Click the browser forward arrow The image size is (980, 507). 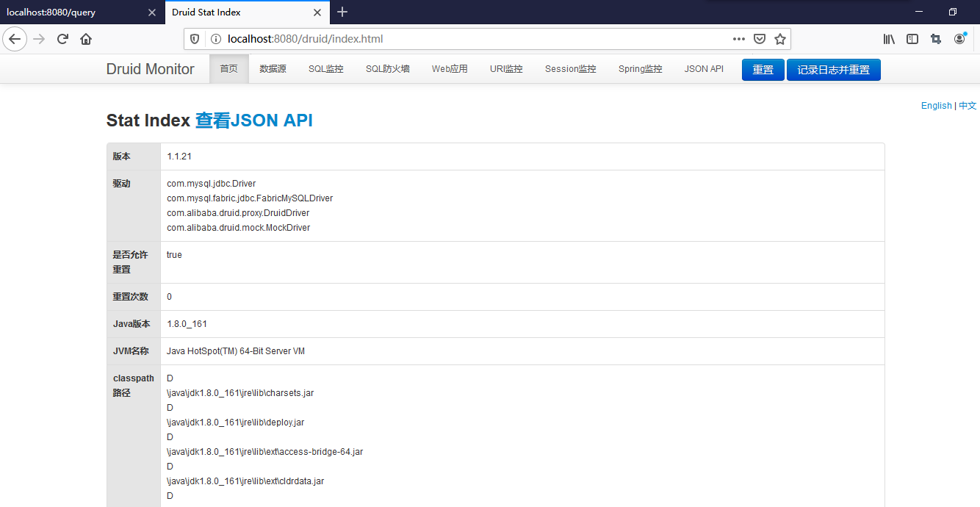[39, 39]
